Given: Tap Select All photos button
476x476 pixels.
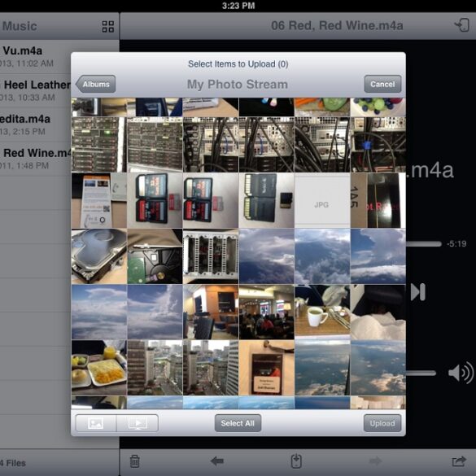Looking at the screenshot, I should pos(238,423).
